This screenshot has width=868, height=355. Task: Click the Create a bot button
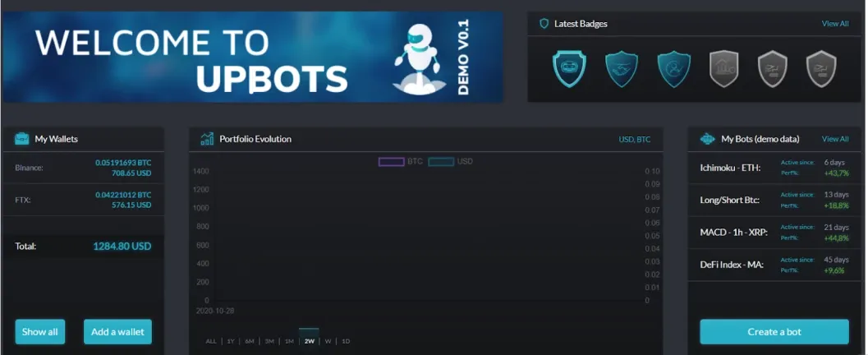click(774, 332)
